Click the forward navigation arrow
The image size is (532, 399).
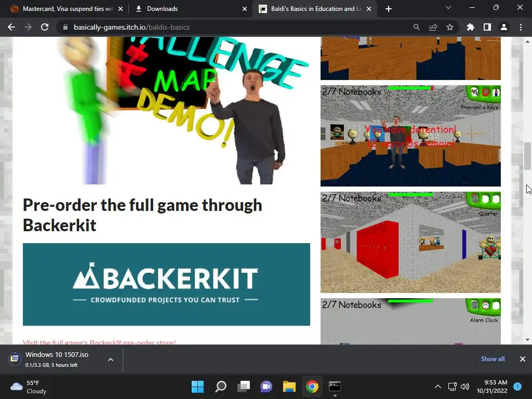tap(28, 27)
